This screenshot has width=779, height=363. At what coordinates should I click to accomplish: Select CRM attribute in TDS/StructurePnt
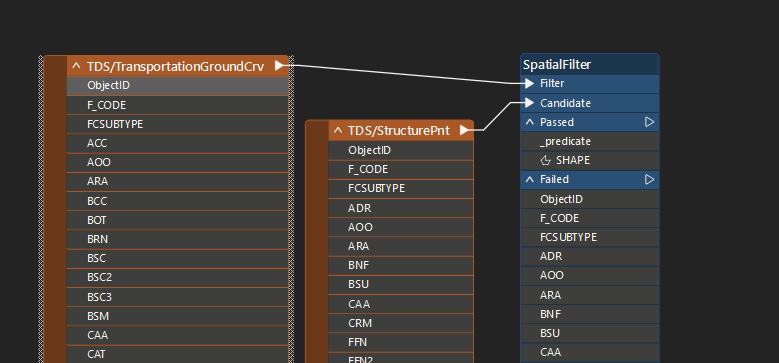(x=400, y=323)
